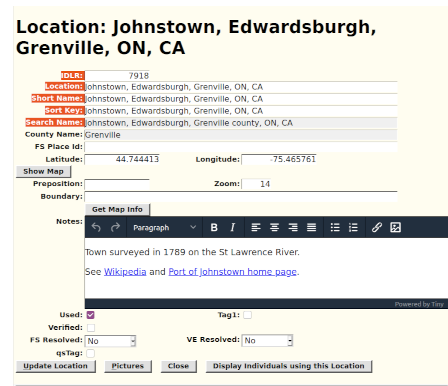448x386 pixels.
Task: Open the VE Resolved dropdown
Action: 267,340
